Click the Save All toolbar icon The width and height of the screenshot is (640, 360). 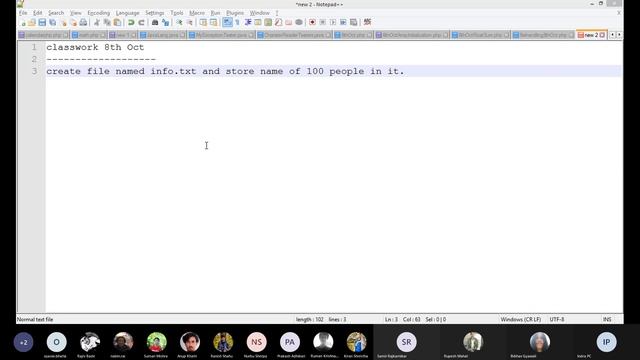click(53, 22)
